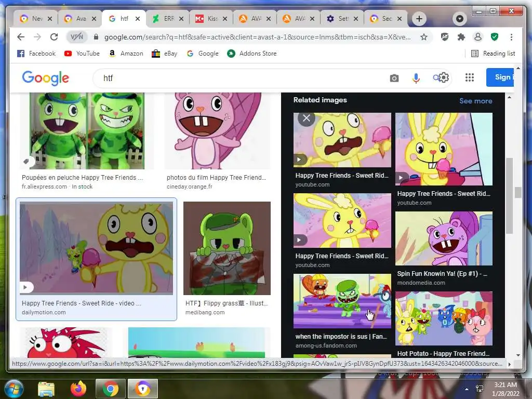Switch to the first Ava tab
This screenshot has height=399, width=532.
pos(81,19)
